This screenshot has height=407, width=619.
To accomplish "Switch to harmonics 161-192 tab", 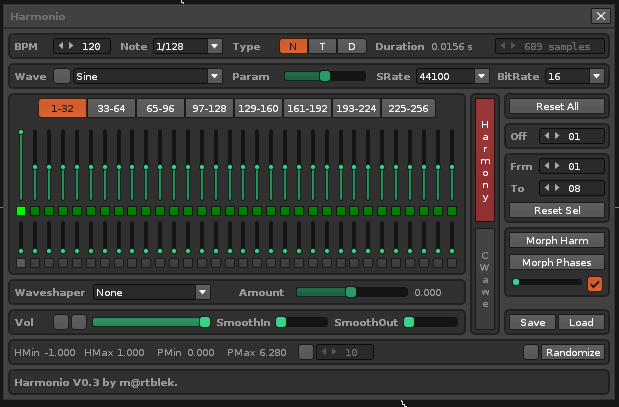I will click(x=307, y=108).
